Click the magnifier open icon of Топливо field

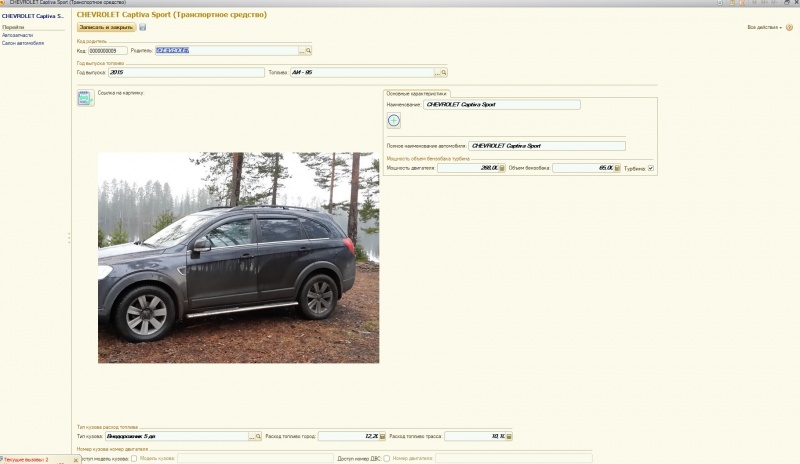coord(444,72)
